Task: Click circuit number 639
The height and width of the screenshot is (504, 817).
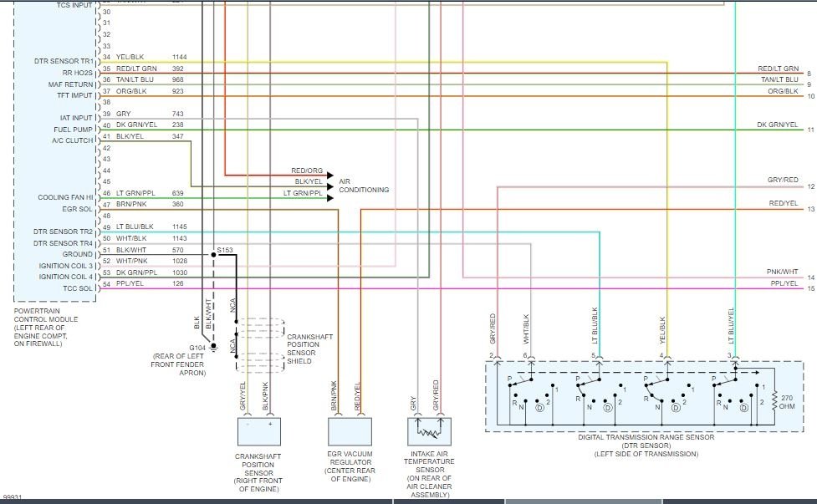Action: 177,193
